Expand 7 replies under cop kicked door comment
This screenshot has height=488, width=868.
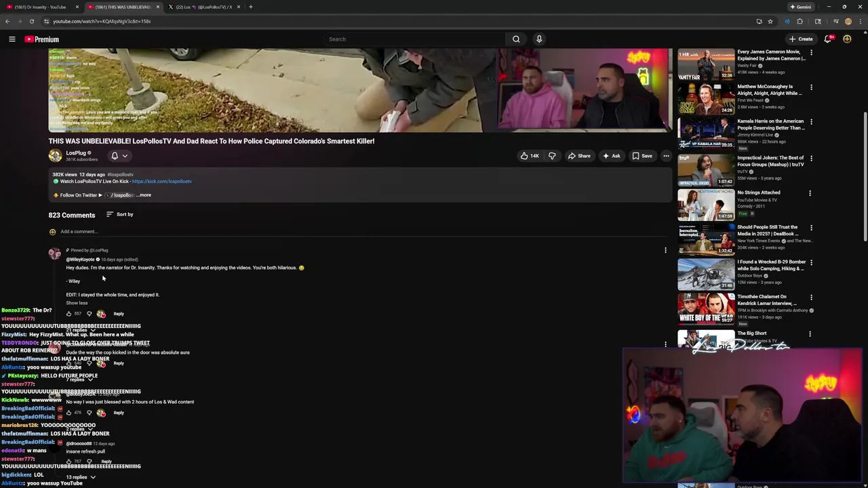click(x=80, y=380)
